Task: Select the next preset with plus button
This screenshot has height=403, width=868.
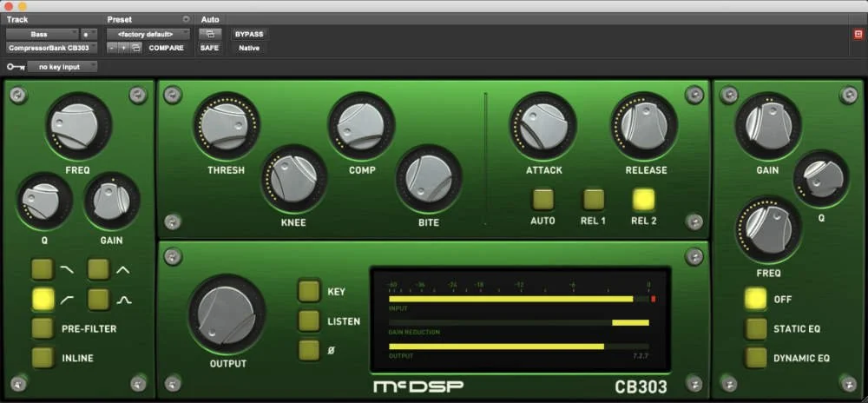Action: [x=123, y=48]
